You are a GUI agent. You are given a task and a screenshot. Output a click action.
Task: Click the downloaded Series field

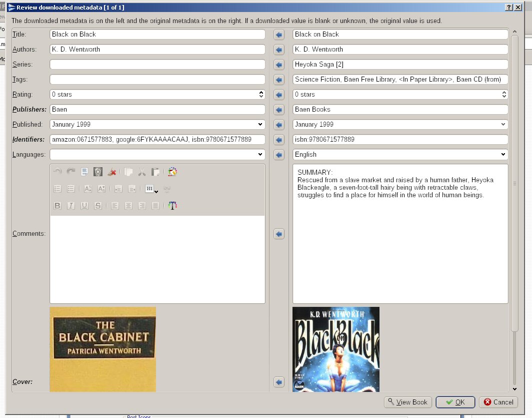157,64
